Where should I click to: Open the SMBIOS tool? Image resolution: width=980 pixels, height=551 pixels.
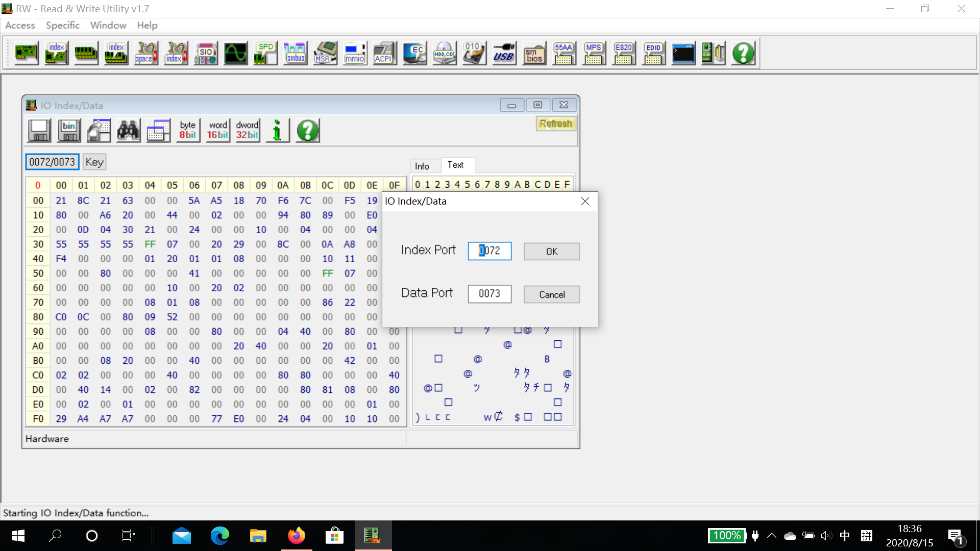click(x=534, y=53)
